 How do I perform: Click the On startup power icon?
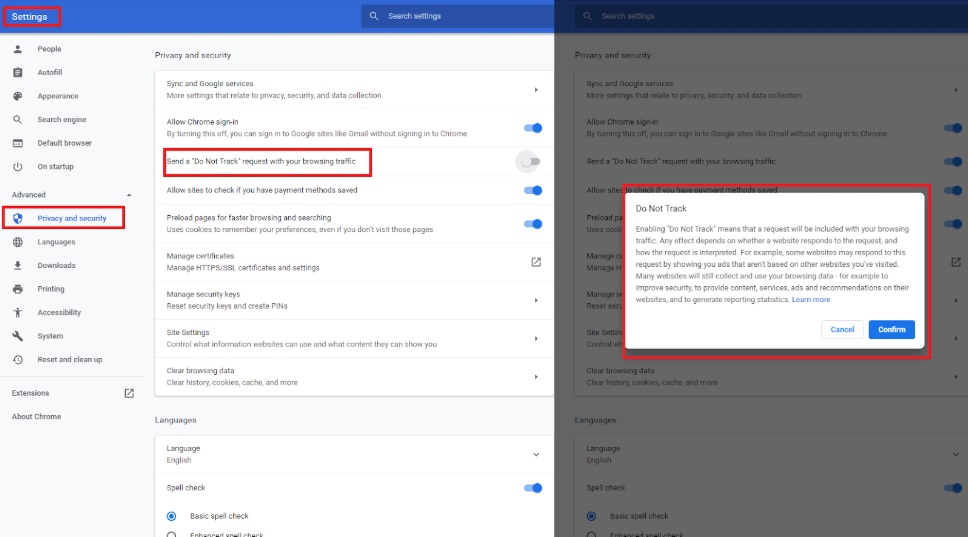(x=18, y=166)
